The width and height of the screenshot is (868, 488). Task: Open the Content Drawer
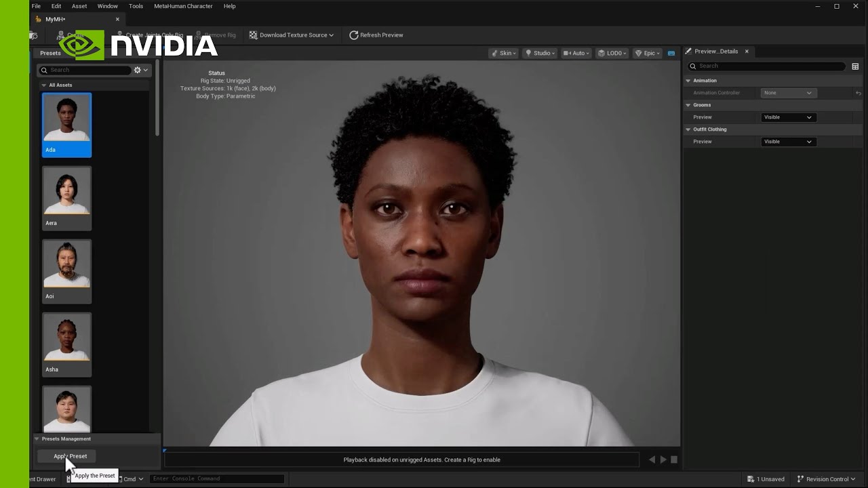pyautogui.click(x=43, y=479)
